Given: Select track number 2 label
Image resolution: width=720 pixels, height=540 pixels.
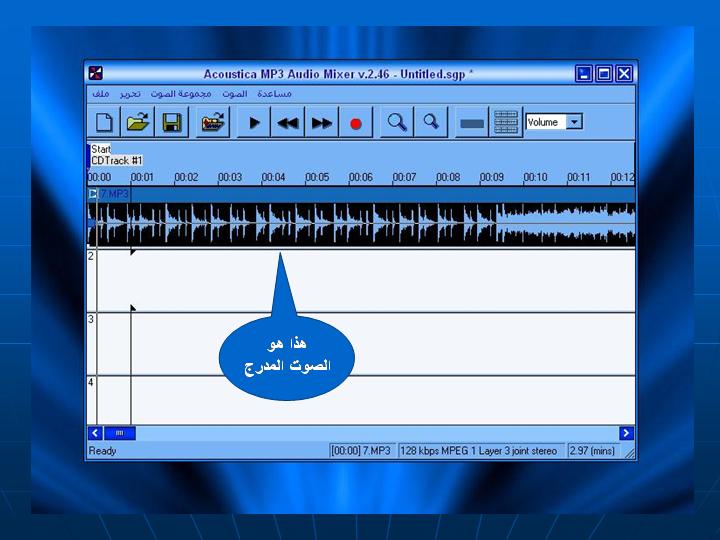Looking at the screenshot, I should pos(91,256).
